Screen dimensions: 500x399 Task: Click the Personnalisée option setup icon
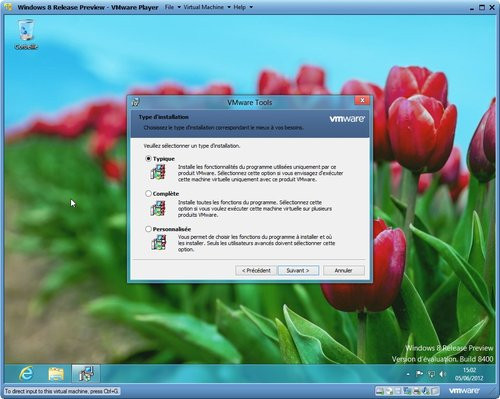pos(158,242)
